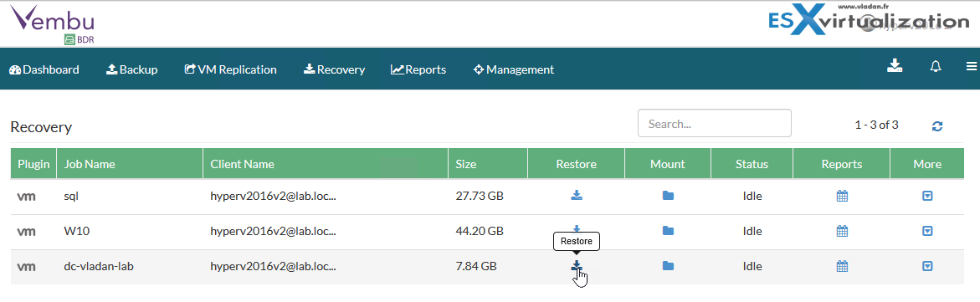Click the VMware plugin icon for W10
Screen dimensions: 980x302
(26, 232)
